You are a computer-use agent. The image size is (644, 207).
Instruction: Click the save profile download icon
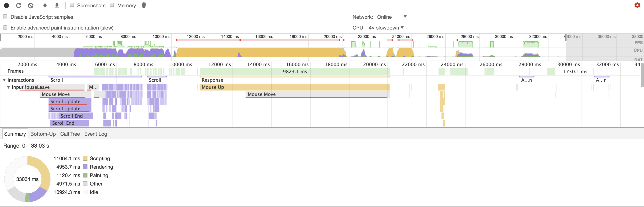point(57,6)
